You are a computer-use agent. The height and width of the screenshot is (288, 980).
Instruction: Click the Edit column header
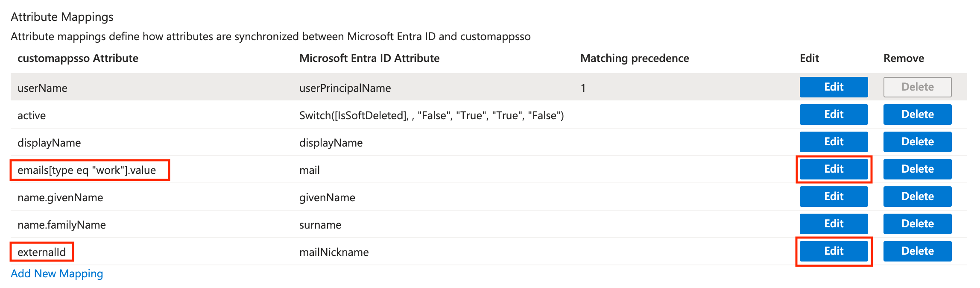(x=809, y=58)
